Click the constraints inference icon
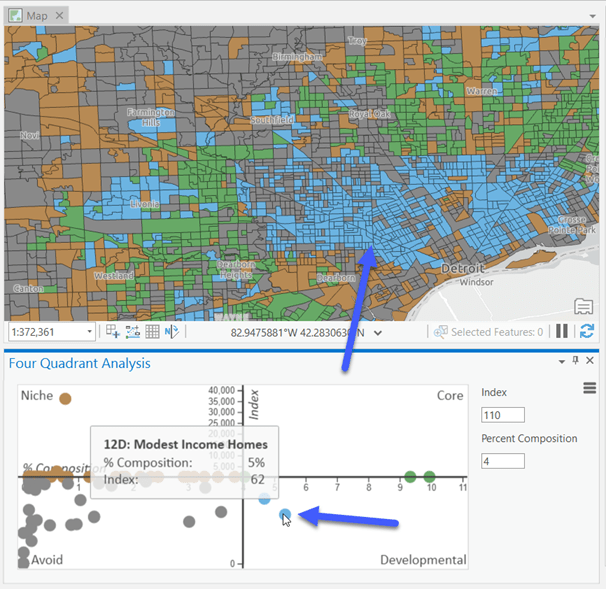 [133, 332]
